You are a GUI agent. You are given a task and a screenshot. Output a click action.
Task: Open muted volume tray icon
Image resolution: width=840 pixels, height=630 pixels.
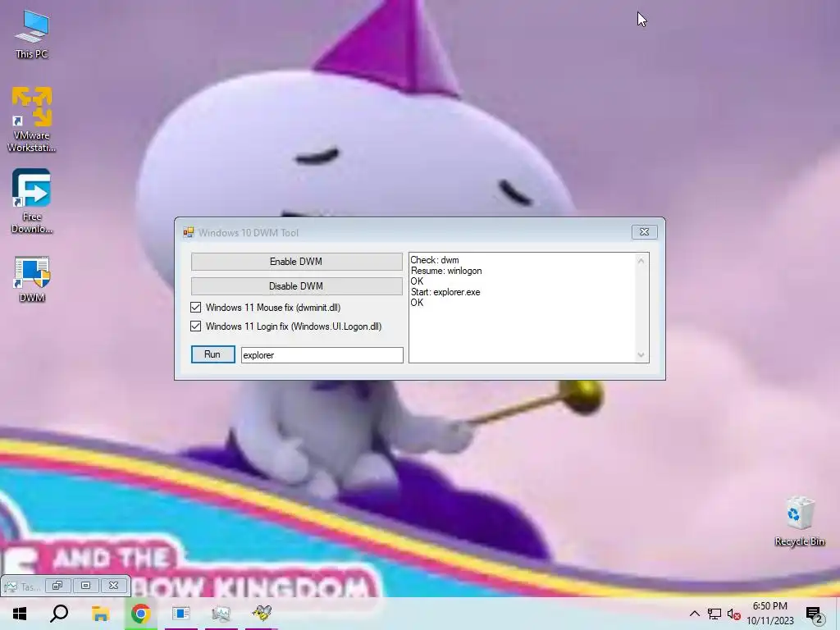[733, 614]
